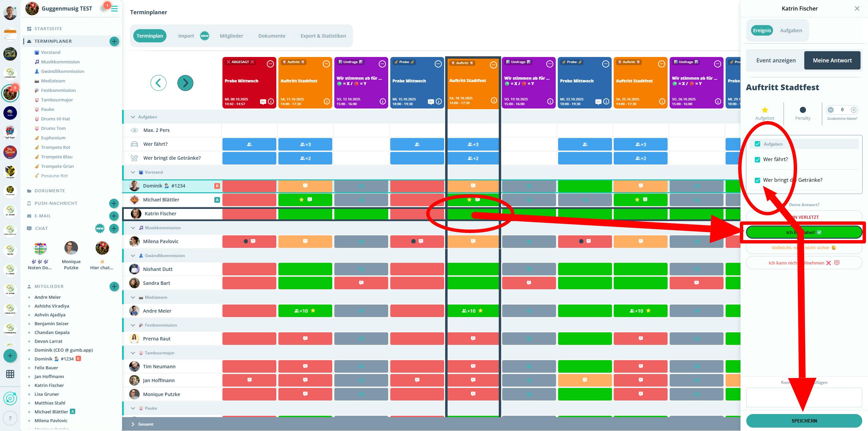Uncheck the Wer bringt die Getränke? checkbox
868x431 pixels.
pos(757,180)
